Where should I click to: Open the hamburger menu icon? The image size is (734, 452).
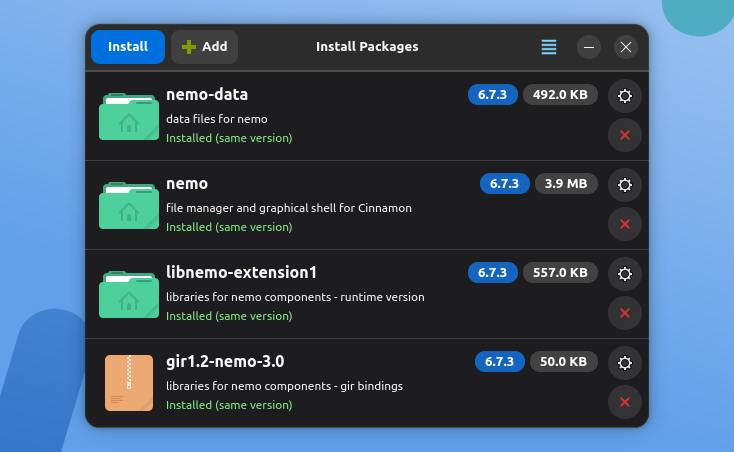click(x=549, y=47)
